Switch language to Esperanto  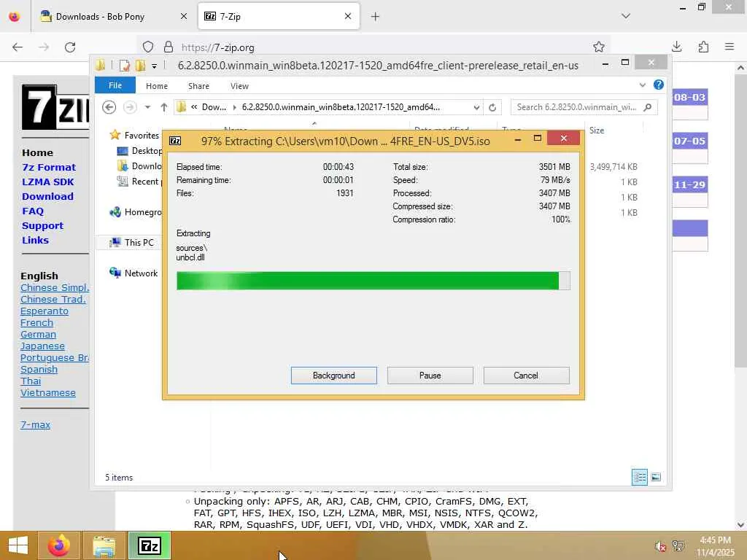44,311
